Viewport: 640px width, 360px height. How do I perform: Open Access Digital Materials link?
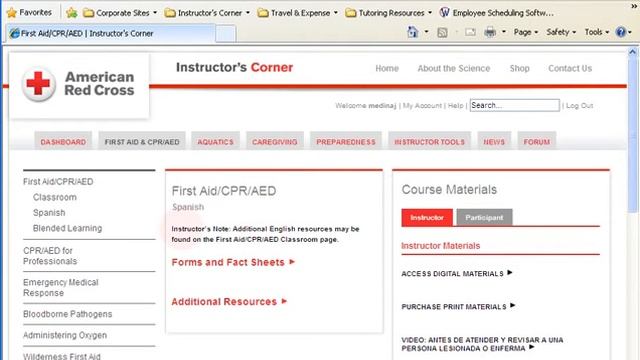[x=456, y=273]
